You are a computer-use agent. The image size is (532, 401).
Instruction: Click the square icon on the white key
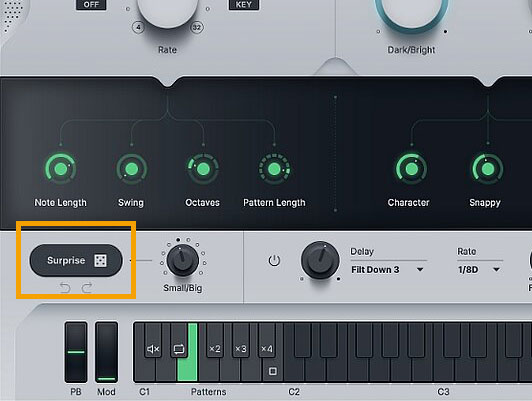coord(272,371)
